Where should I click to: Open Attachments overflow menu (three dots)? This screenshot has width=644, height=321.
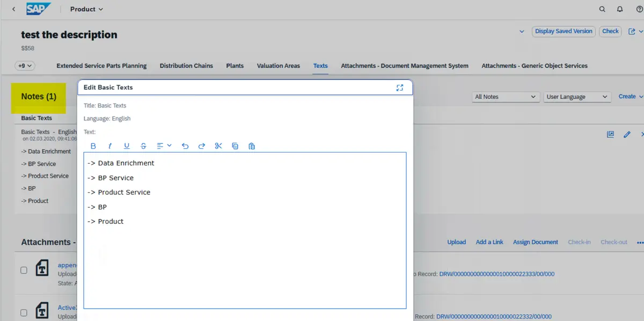point(640,242)
